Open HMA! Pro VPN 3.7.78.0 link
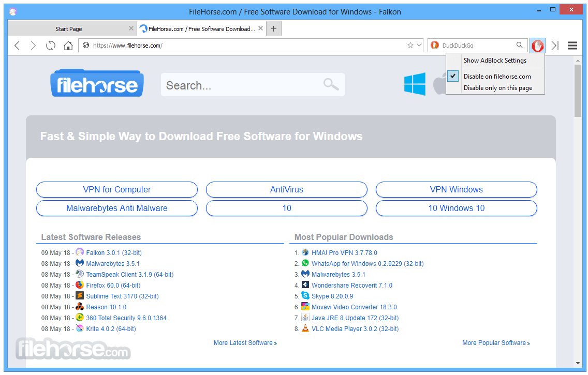588x375 pixels. pos(344,253)
